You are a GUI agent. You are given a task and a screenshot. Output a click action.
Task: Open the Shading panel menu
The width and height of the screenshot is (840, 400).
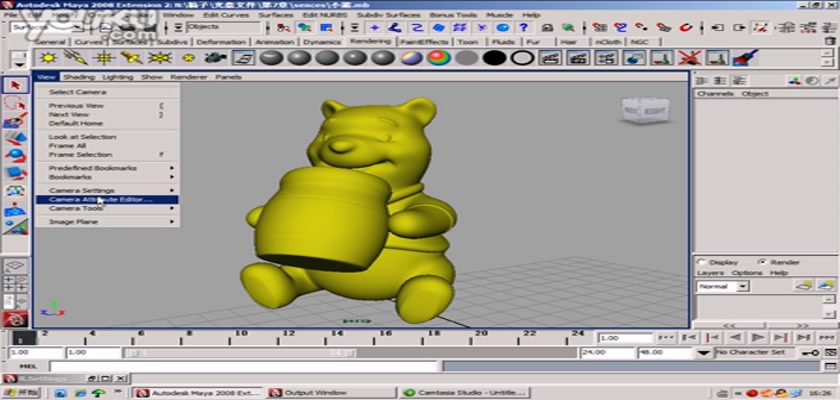79,77
